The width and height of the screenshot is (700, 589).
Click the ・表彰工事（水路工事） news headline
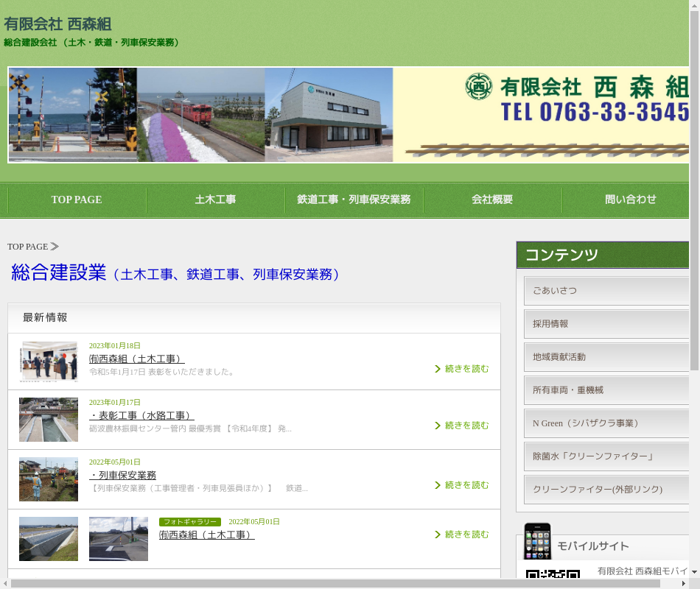pyautogui.click(x=141, y=416)
